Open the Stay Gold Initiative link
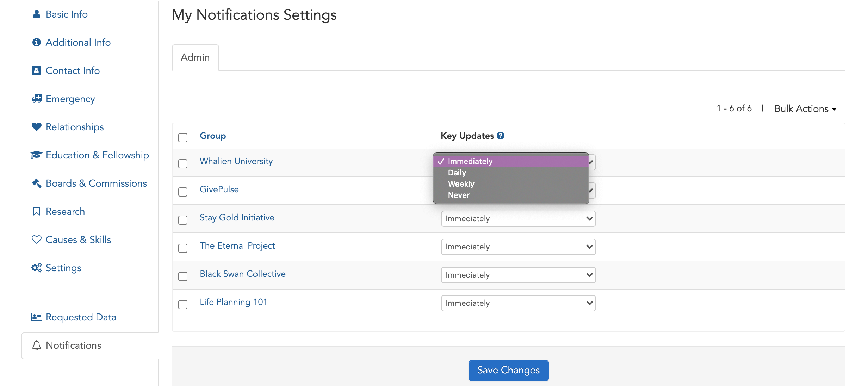The height and width of the screenshot is (386, 868). click(x=237, y=218)
